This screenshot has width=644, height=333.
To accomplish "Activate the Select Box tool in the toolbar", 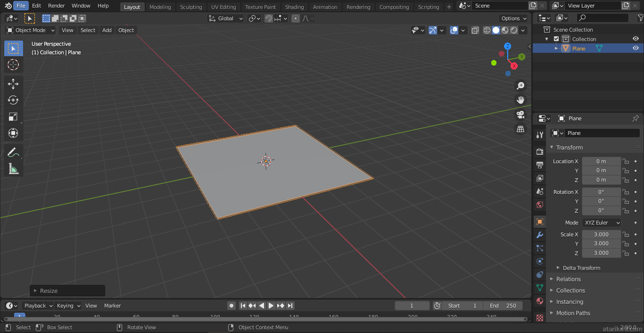I will 13,49.
